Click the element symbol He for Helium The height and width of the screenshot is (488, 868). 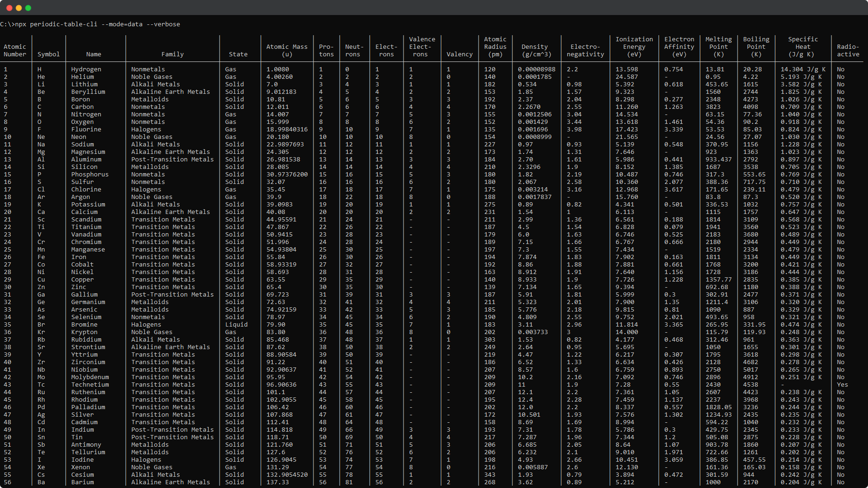40,76
